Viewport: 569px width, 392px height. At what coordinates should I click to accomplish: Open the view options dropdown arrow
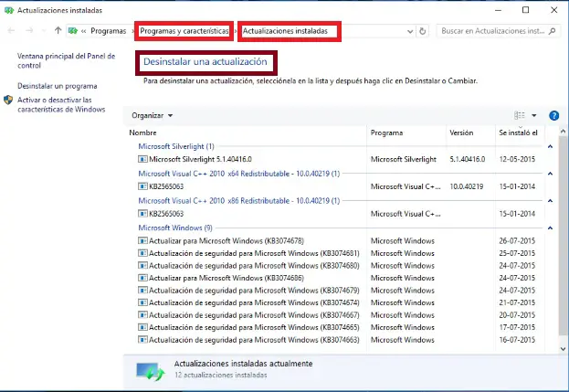533,115
